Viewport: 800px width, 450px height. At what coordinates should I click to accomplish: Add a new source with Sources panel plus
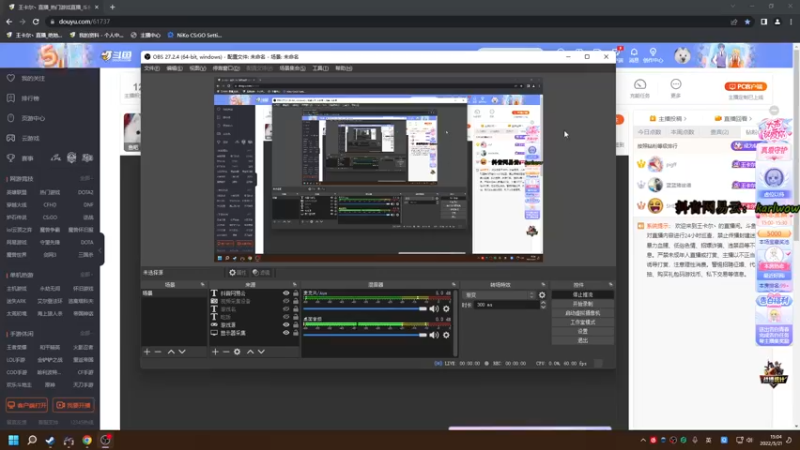215,352
